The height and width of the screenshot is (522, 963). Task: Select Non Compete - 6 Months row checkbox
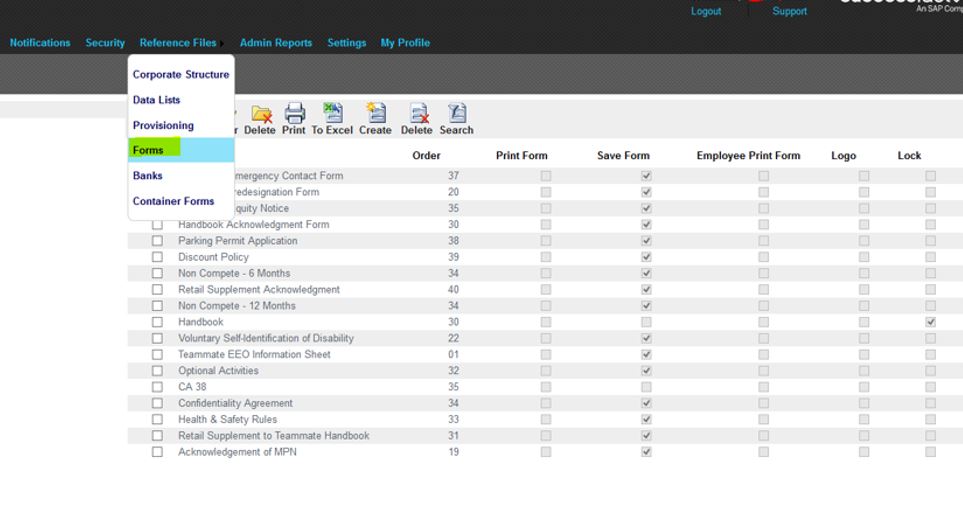[x=157, y=273]
